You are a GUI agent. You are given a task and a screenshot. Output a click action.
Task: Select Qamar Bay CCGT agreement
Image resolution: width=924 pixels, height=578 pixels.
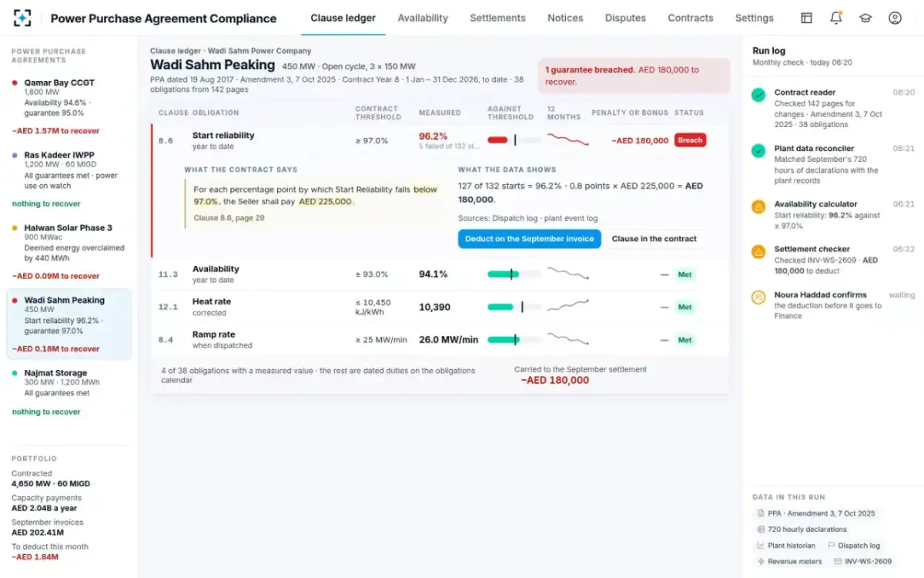click(x=69, y=106)
